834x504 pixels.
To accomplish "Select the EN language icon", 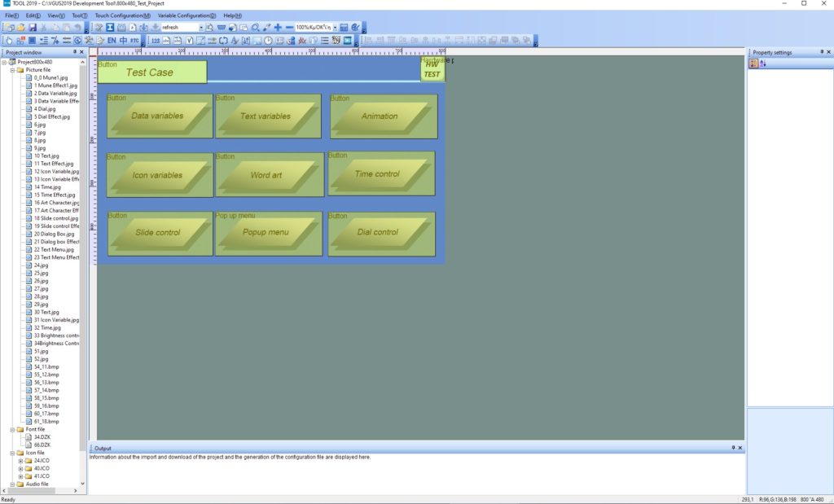I will (112, 40).
